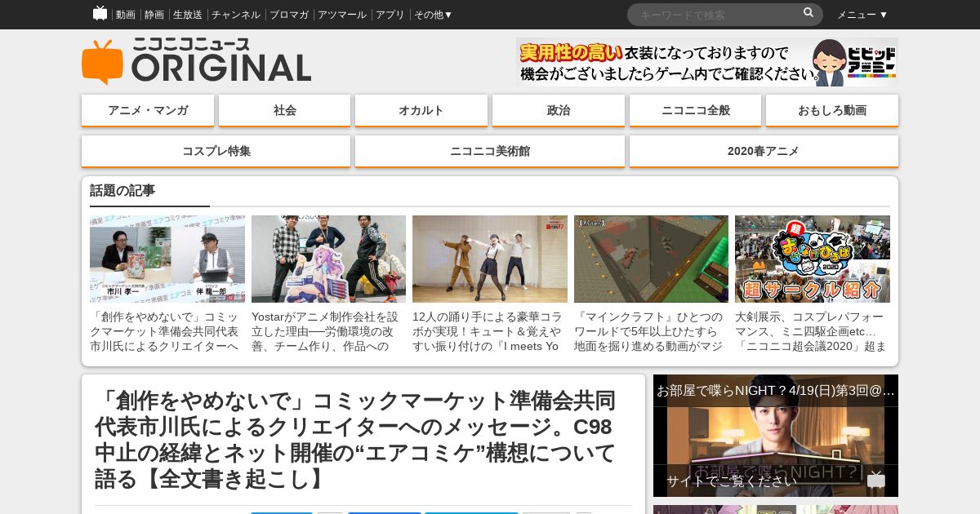
Task: Click the 大剣展示、コスプレパフォーマンス caption
Action: [x=813, y=331]
